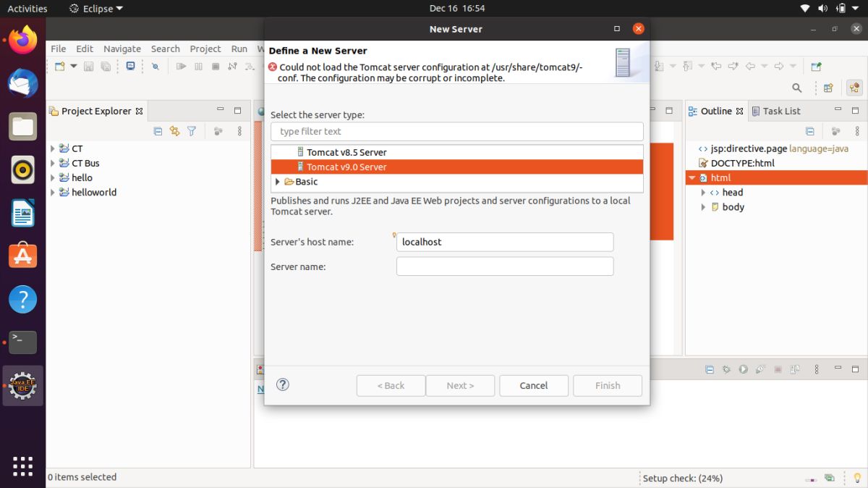This screenshot has height=488, width=868.
Task: Open the File menu
Action: pyautogui.click(x=59, y=49)
